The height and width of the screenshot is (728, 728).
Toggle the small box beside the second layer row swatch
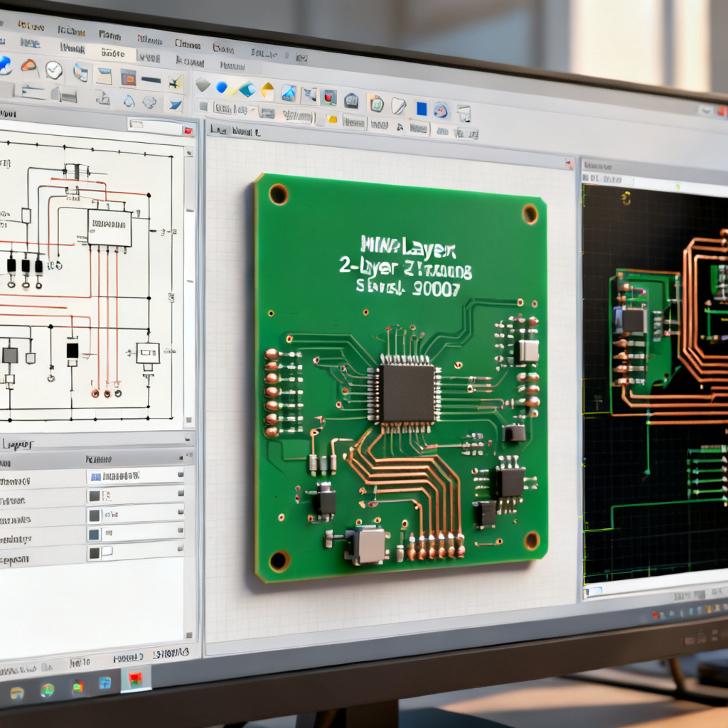coord(107,496)
